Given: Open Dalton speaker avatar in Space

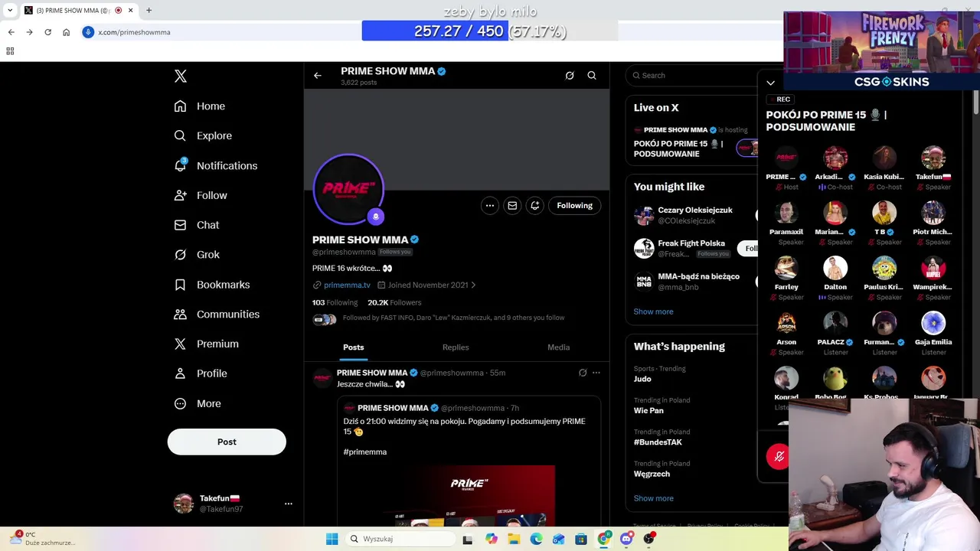Looking at the screenshot, I should coord(835,268).
